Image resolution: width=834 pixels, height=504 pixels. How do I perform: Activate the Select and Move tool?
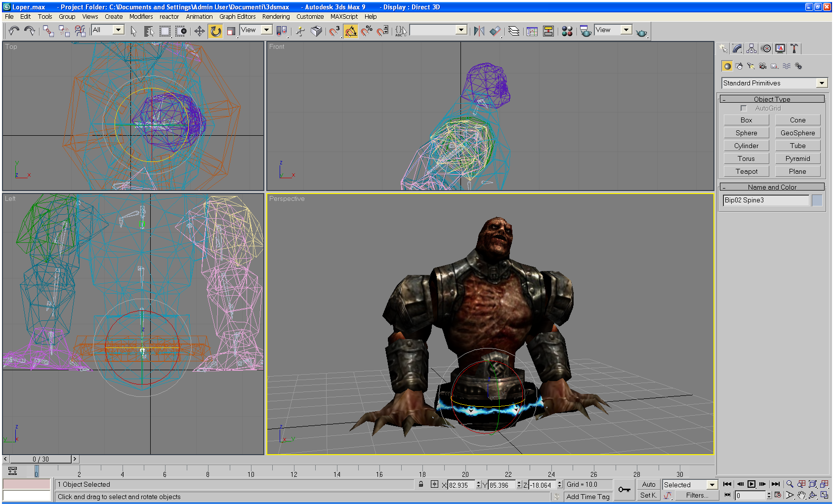point(199,31)
